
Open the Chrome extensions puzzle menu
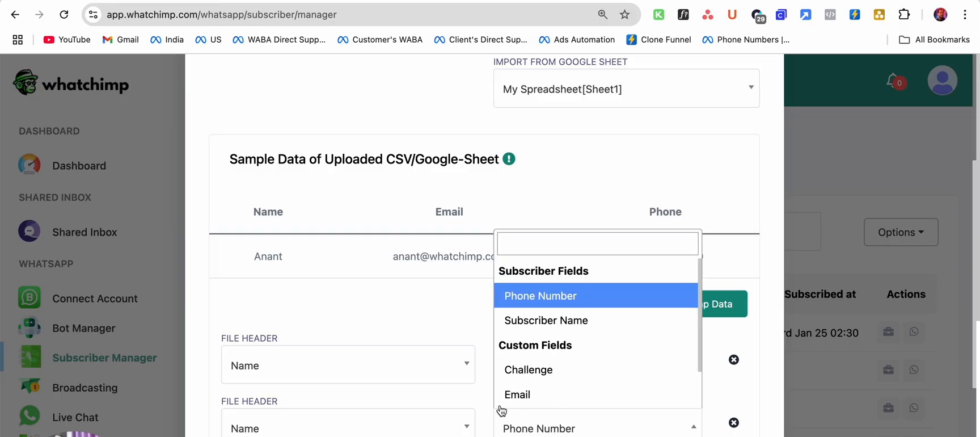point(905,15)
